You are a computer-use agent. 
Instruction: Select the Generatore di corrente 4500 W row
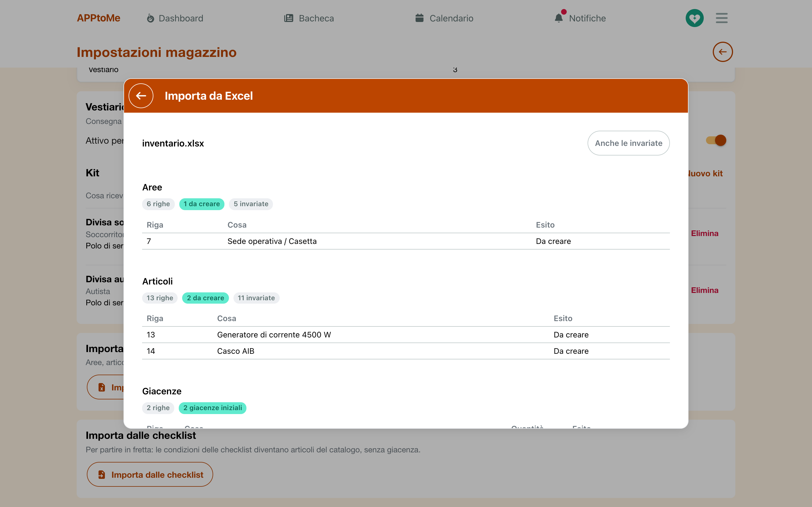406,335
